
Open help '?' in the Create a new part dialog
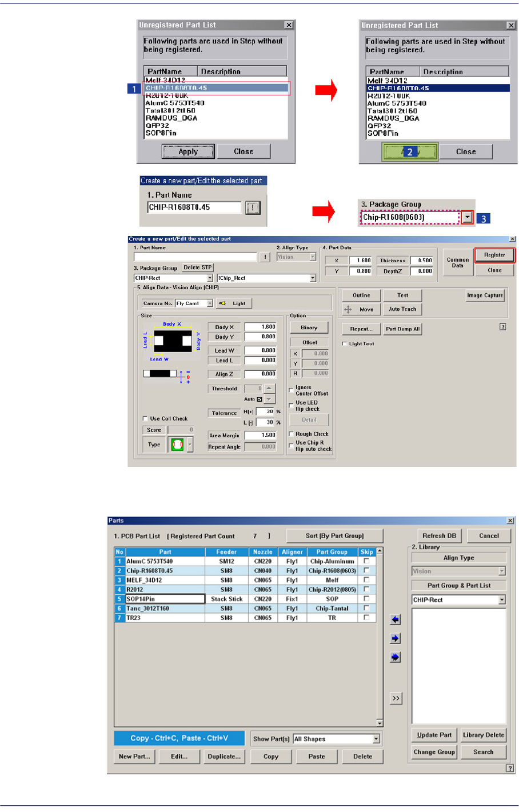tap(502, 327)
